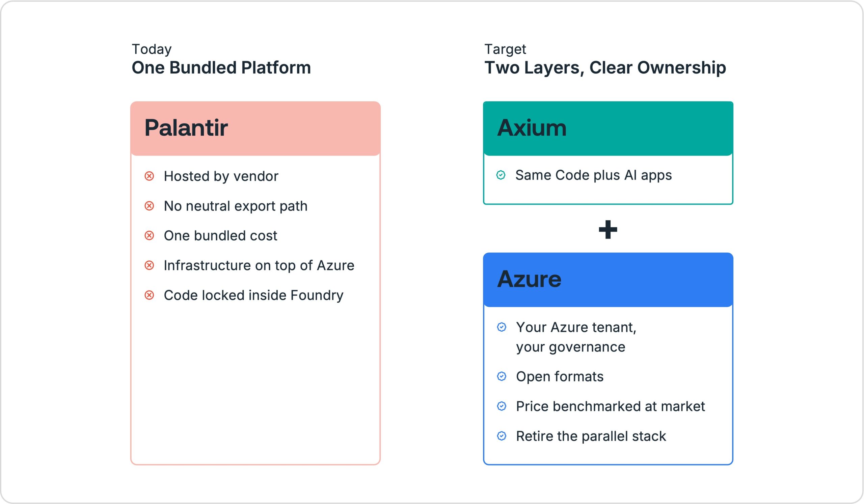Image resolution: width=864 pixels, height=504 pixels.
Task: Click the 'Today' label
Action: [152, 49]
